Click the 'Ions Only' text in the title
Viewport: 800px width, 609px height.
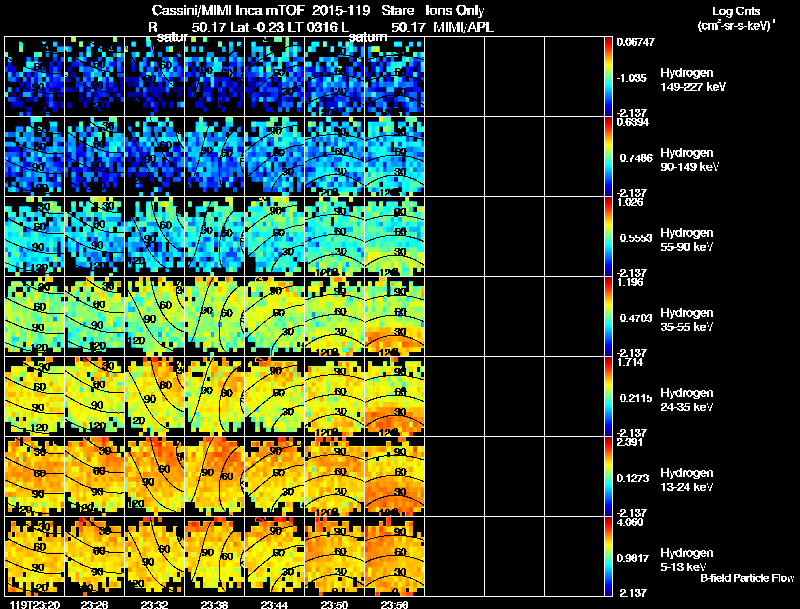(x=454, y=11)
